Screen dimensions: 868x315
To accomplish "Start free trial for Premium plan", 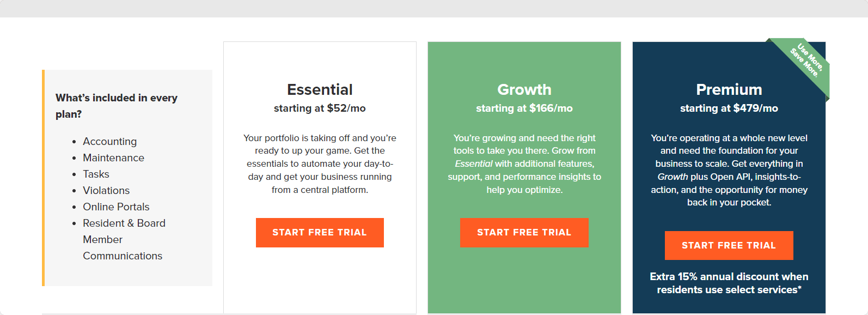I will 729,246.
